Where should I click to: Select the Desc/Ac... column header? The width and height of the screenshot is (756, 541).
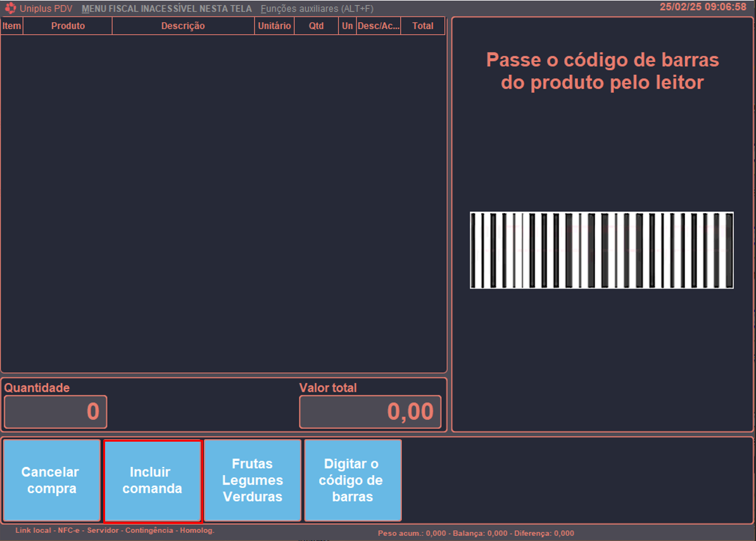click(379, 26)
